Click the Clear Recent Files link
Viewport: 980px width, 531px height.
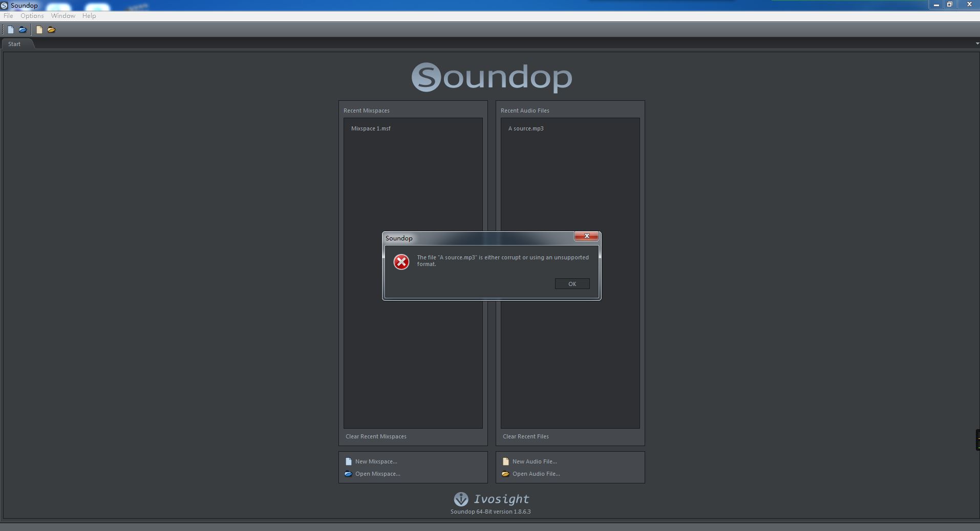[x=525, y=436]
